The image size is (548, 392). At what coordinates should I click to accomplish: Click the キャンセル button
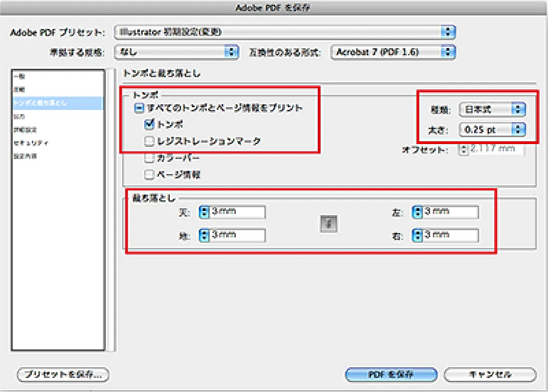[x=490, y=374]
